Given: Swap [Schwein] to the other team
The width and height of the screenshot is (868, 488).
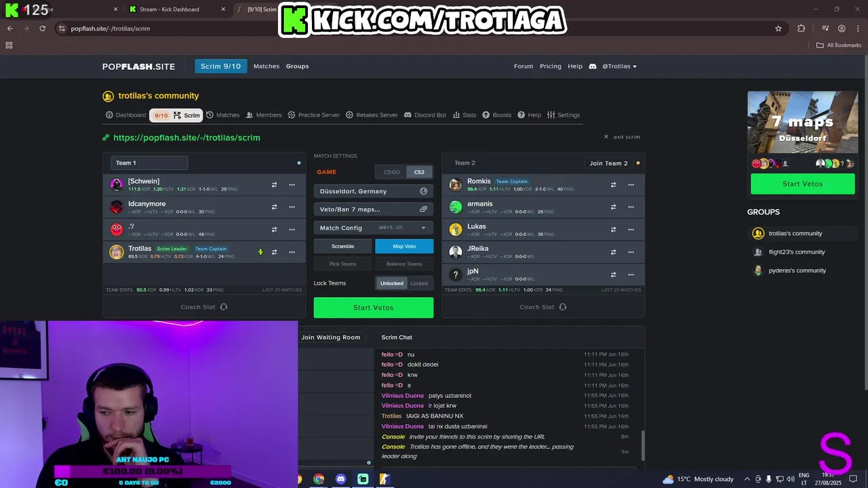Looking at the screenshot, I should tap(274, 184).
